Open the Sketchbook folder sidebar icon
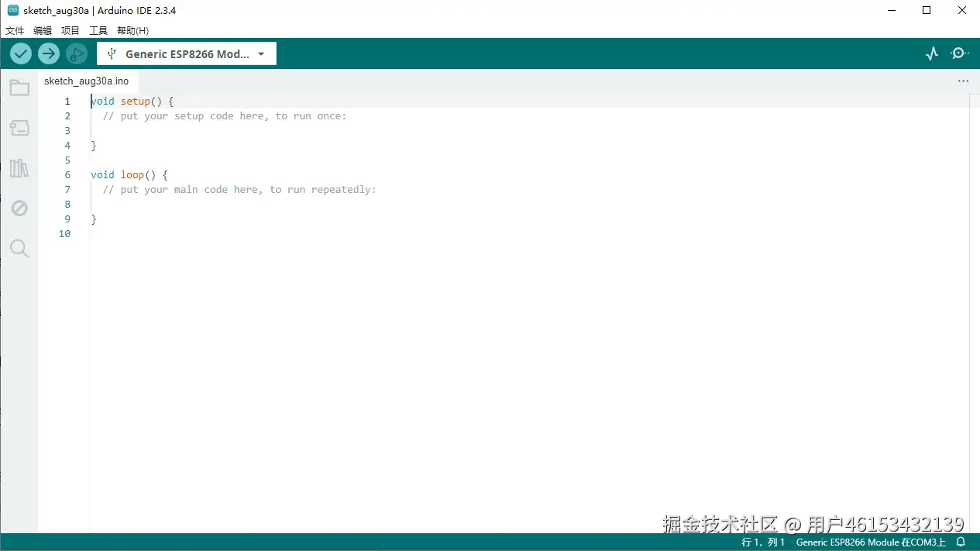 click(19, 88)
